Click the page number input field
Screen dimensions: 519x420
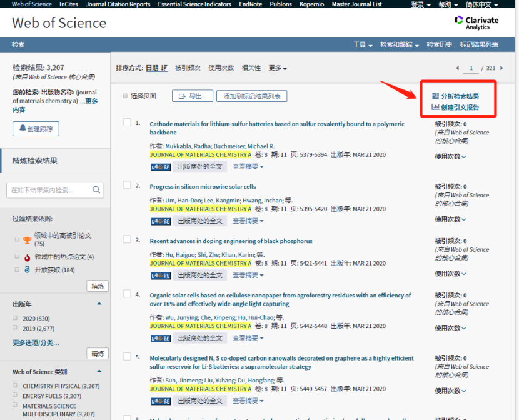[x=471, y=68]
